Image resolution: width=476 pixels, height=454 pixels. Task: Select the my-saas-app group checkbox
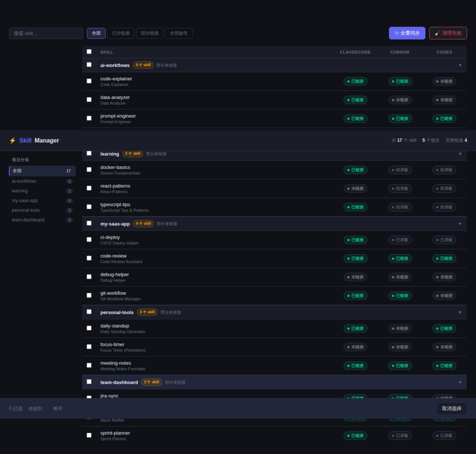[89, 223]
